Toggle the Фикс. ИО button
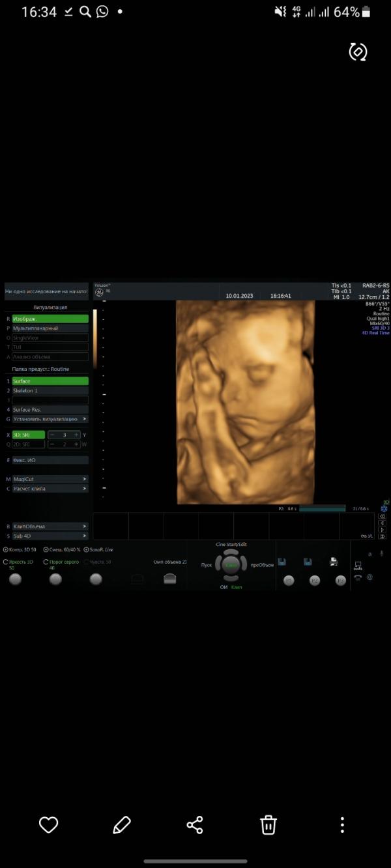This screenshot has width=391, height=868. click(x=50, y=460)
